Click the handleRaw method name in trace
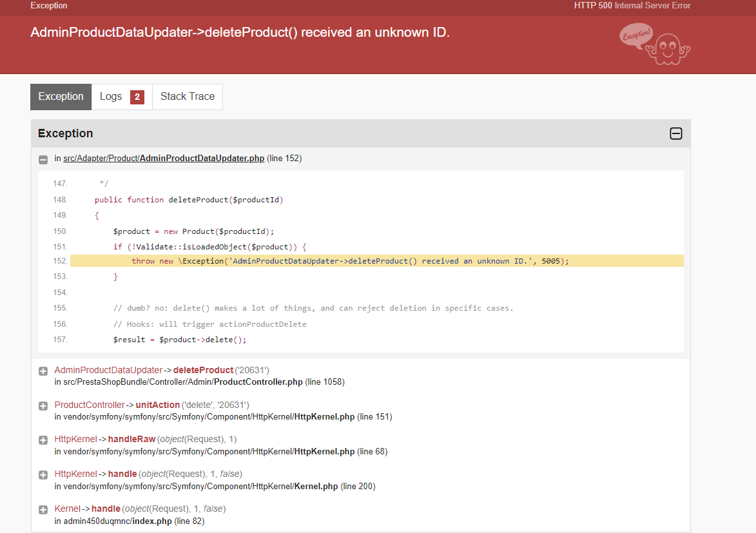The image size is (756, 533). [x=131, y=439]
